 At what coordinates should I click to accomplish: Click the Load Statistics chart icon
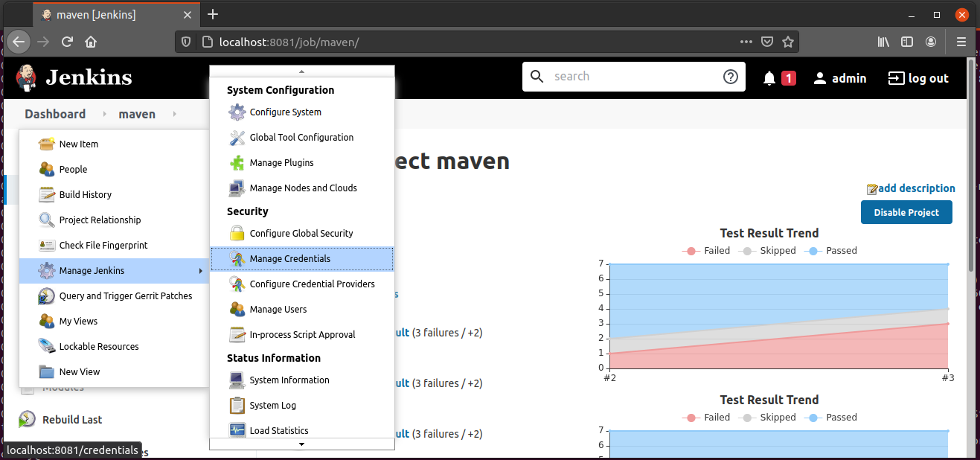237,430
